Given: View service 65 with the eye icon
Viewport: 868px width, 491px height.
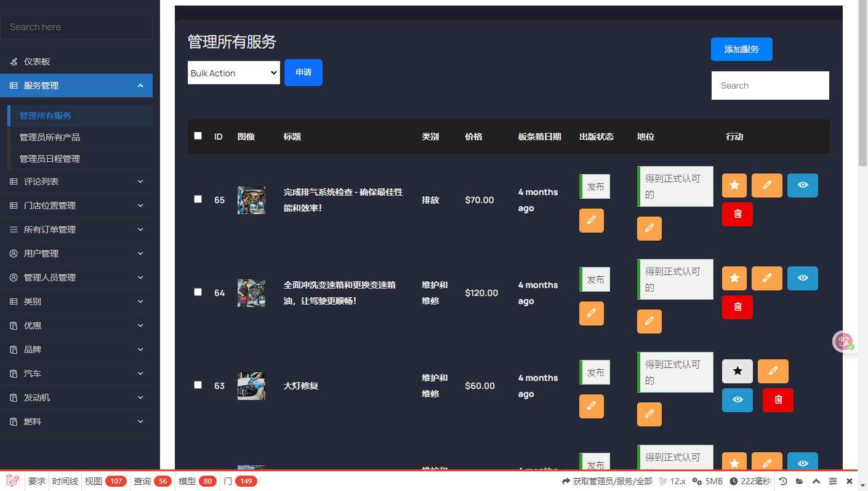Looking at the screenshot, I should pos(803,185).
